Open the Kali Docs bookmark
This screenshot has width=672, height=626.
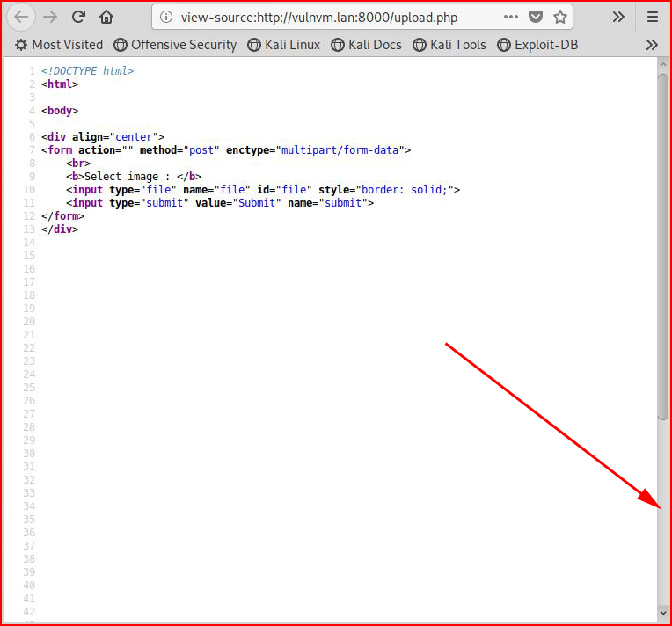pos(367,45)
